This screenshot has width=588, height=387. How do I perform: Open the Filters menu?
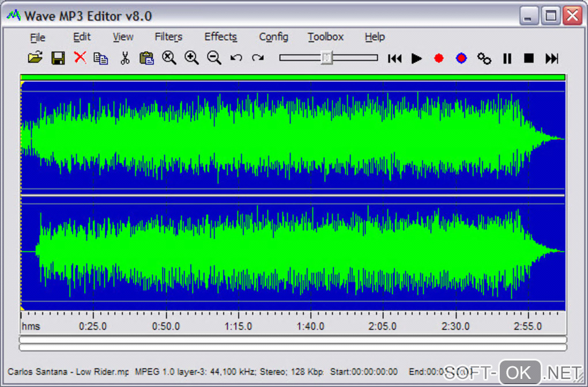tap(168, 37)
